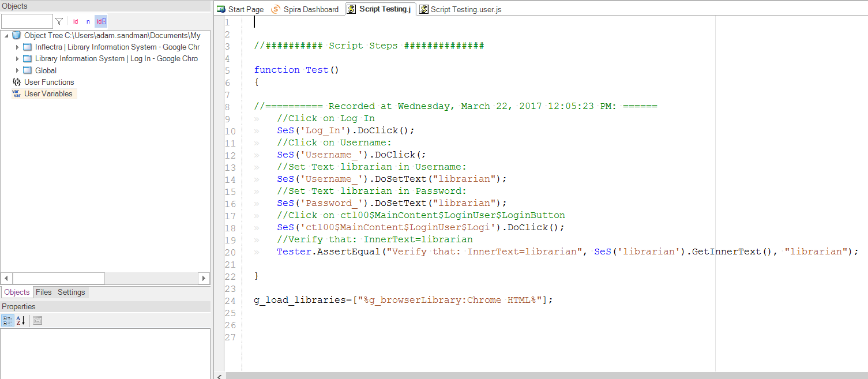Click the object tree filter text box
This screenshot has width=868, height=379.
point(27,21)
